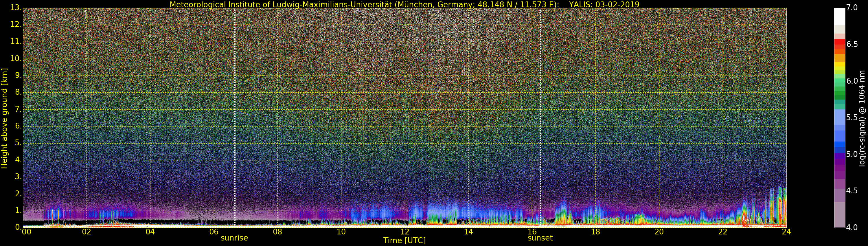Click the plot title mentioning Ludwig-Maximilians-Universität
Screen dimensions: 868x246
[x=404, y=4]
